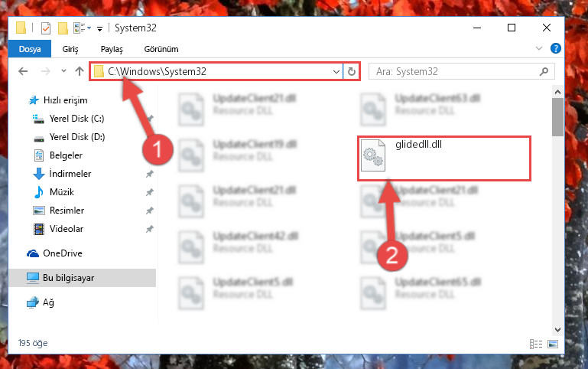Screen dimensions: 588x369
Task: Go up one folder level arrow
Action: [79, 71]
